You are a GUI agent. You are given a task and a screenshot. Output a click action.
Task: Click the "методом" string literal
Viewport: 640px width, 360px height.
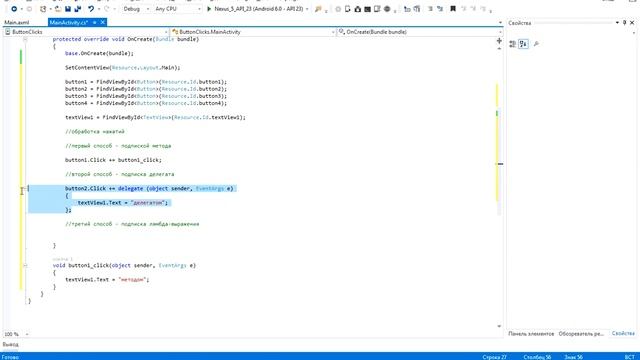[132, 280]
